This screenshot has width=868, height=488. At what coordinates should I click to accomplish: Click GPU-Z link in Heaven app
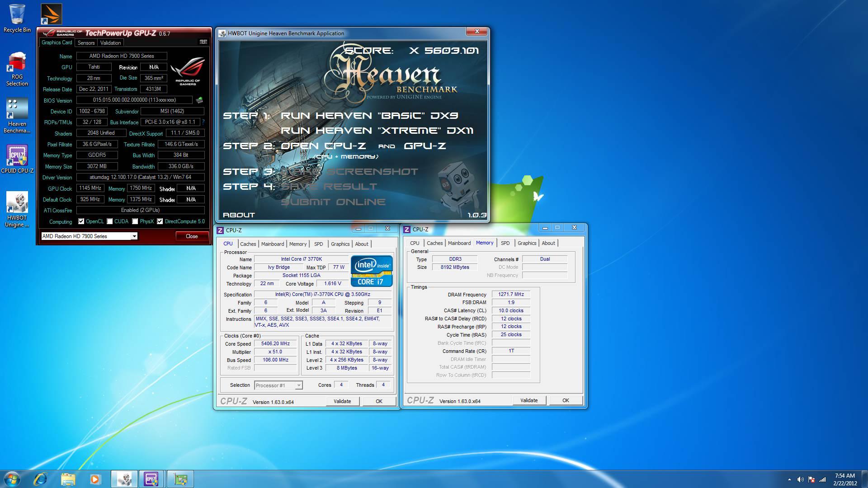click(425, 146)
